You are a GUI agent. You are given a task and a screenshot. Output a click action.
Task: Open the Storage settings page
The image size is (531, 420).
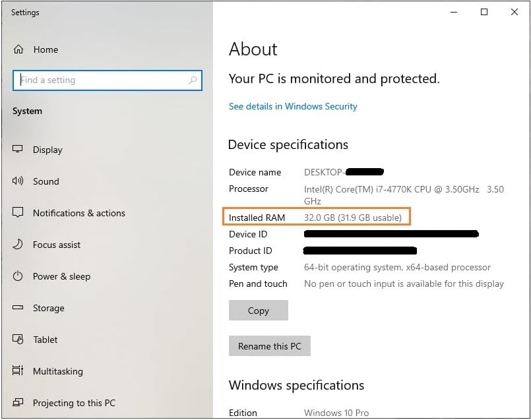[48, 308]
